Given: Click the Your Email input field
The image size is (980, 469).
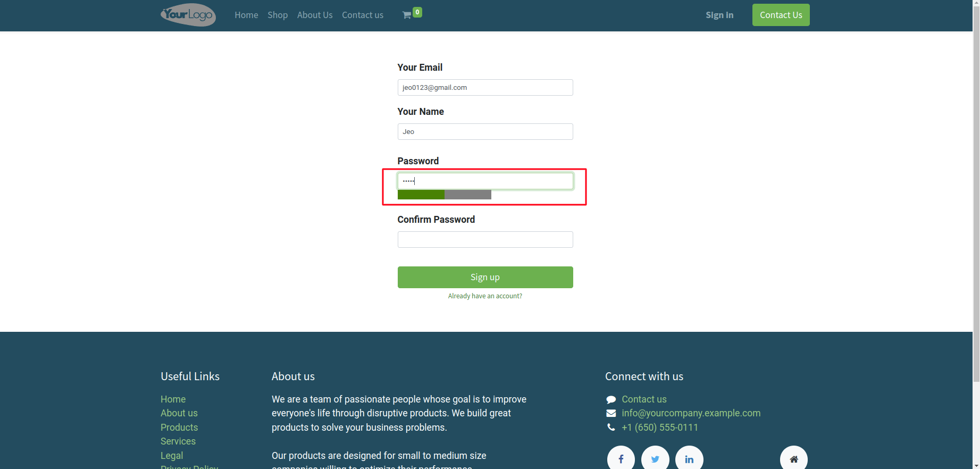Looking at the screenshot, I should pyautogui.click(x=485, y=88).
